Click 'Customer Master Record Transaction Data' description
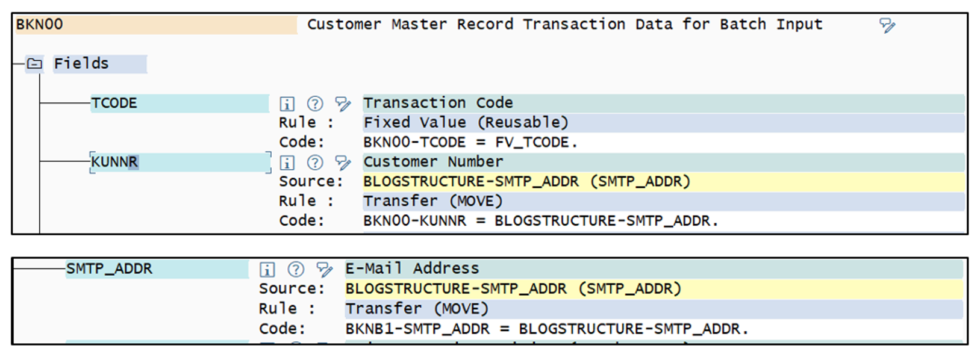Viewport: 980px width, 357px height. (564, 25)
